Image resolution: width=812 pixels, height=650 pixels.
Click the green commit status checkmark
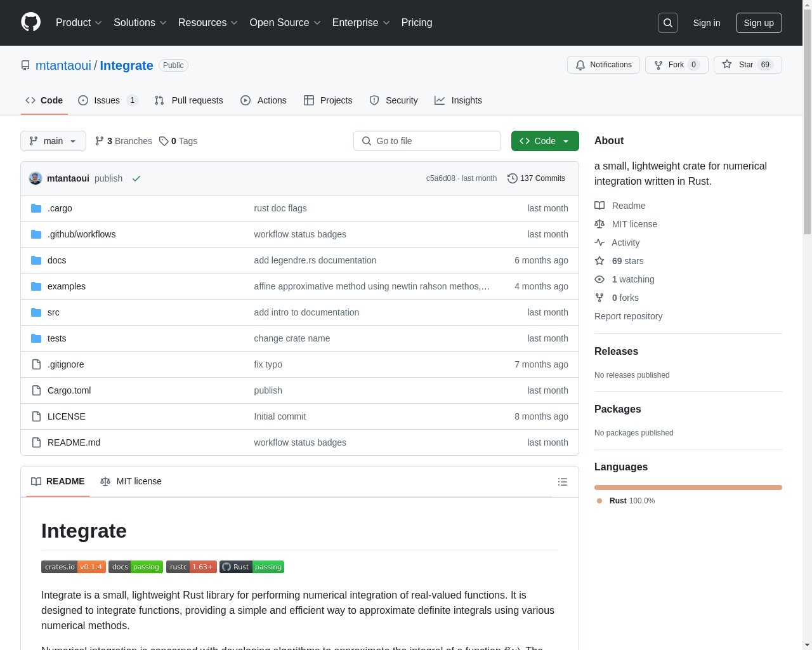pyautogui.click(x=136, y=179)
